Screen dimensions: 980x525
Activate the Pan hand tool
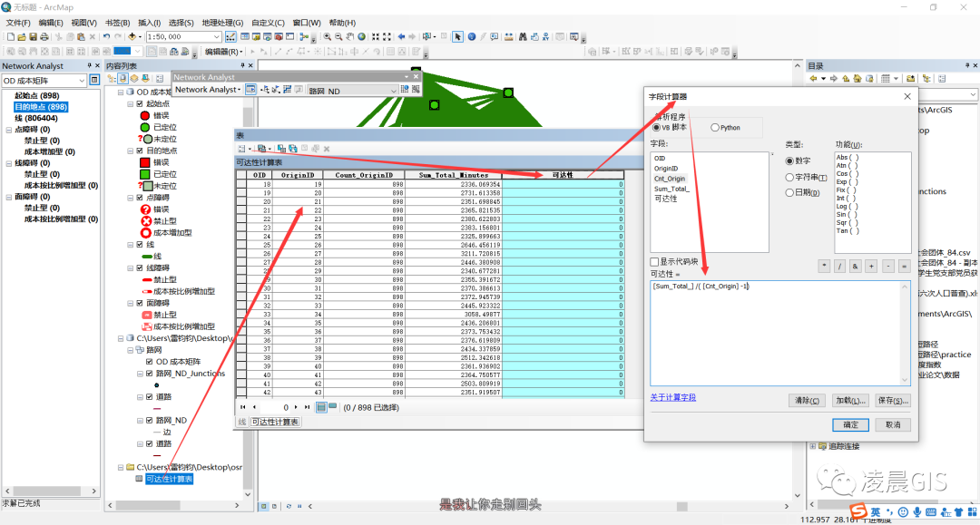pyautogui.click(x=350, y=37)
